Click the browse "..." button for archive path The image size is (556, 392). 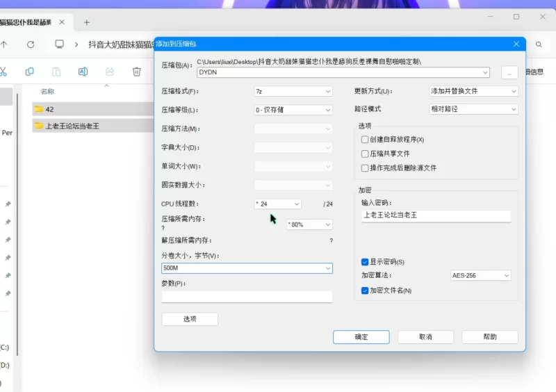(x=509, y=73)
